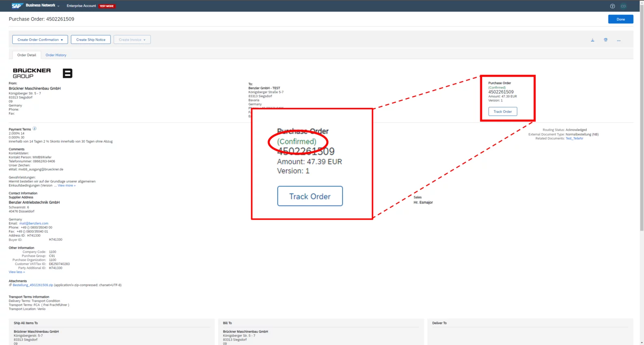Click the Transport Location: Venlo text

click(x=27, y=309)
